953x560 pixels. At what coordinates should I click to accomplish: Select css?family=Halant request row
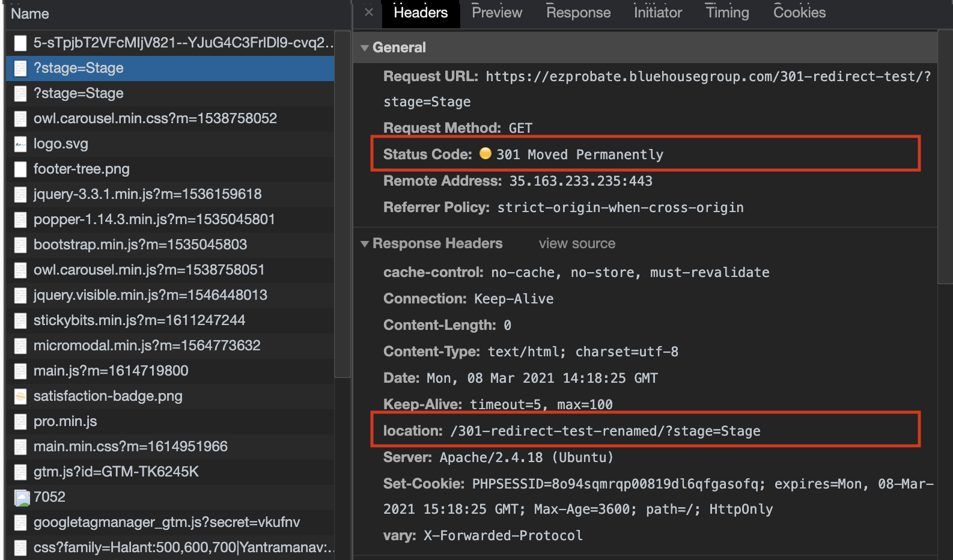coord(170,547)
